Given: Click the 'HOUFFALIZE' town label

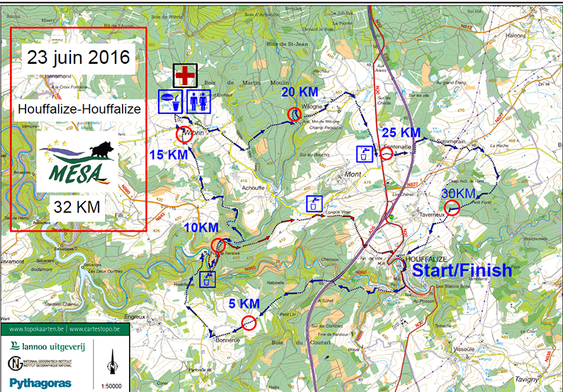Looking at the screenshot, I should [x=426, y=259].
